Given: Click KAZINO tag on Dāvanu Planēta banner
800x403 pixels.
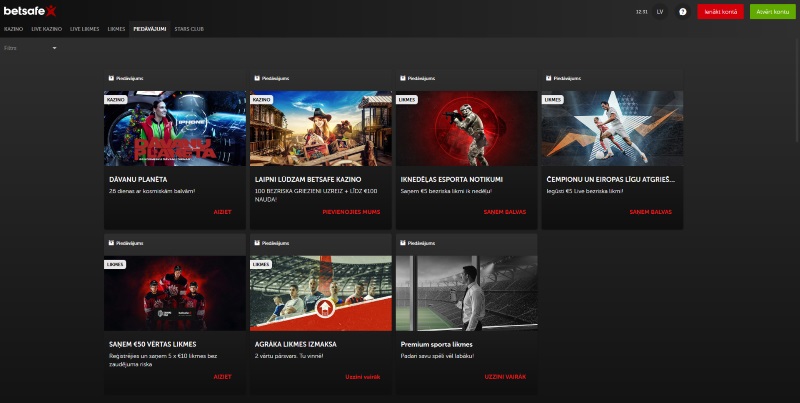Looking at the screenshot, I should coord(116,99).
